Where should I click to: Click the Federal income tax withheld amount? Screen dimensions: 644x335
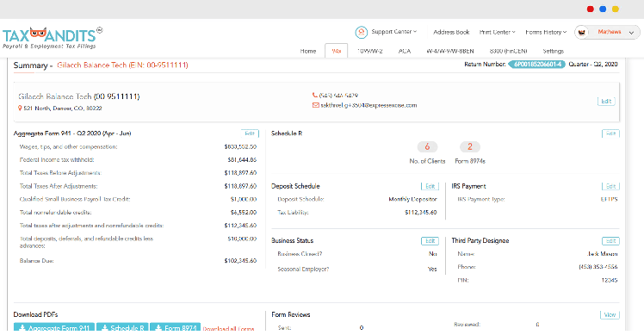[x=242, y=160]
